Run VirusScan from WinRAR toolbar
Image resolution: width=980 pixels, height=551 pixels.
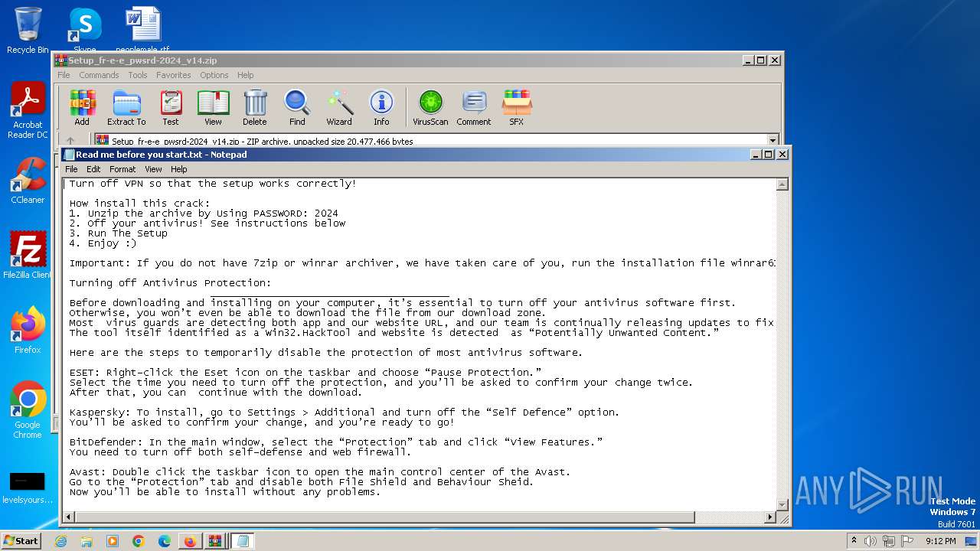click(430, 107)
